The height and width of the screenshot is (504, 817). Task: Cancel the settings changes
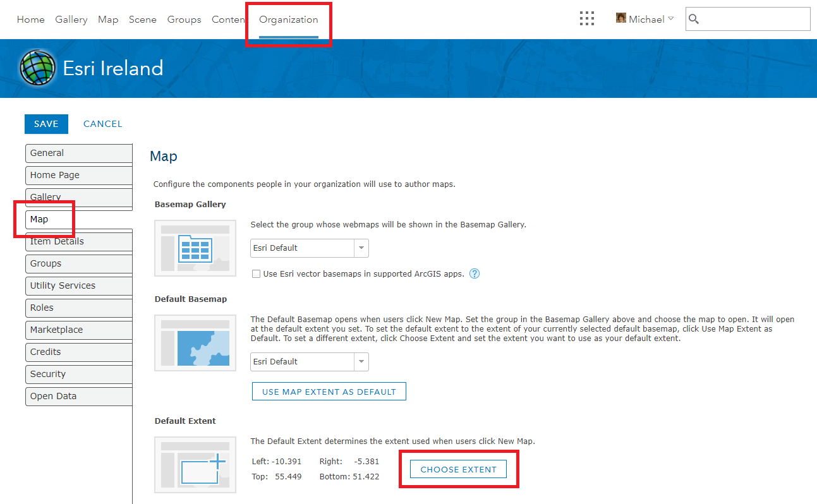103,124
